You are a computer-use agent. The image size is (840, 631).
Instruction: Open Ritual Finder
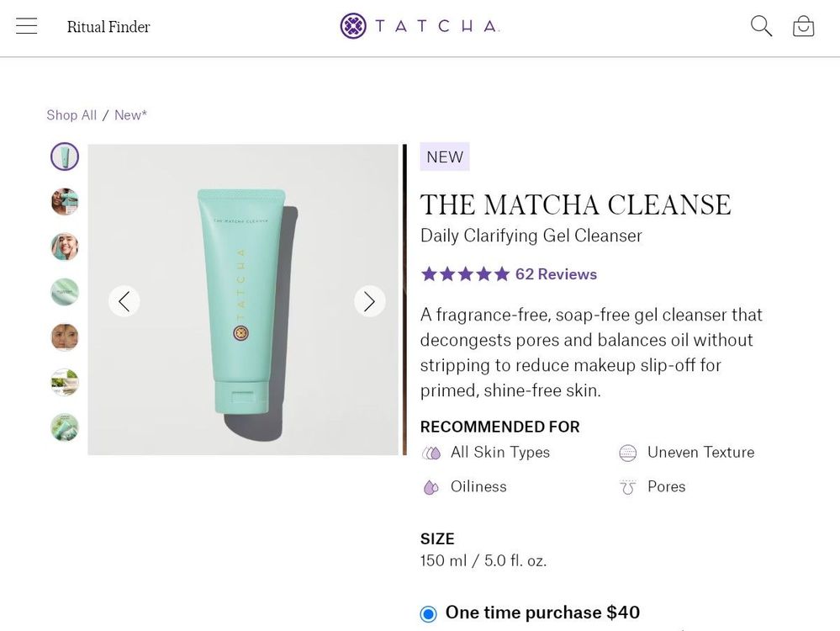[108, 27]
